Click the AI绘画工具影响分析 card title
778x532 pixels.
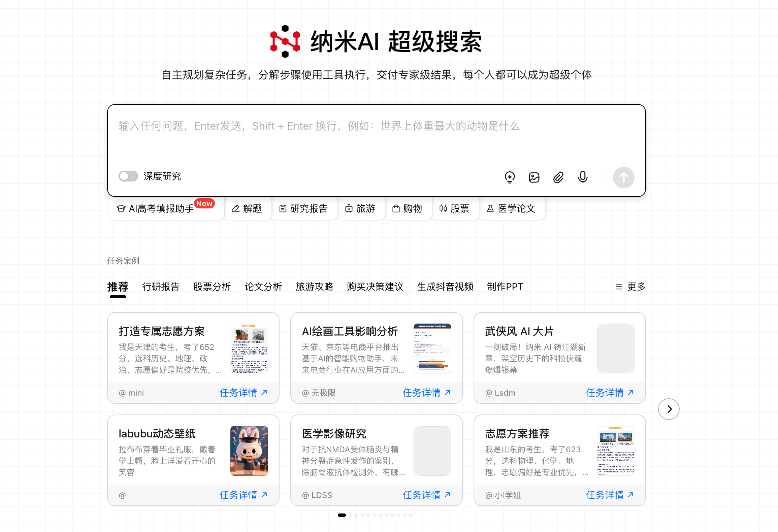[x=350, y=331]
